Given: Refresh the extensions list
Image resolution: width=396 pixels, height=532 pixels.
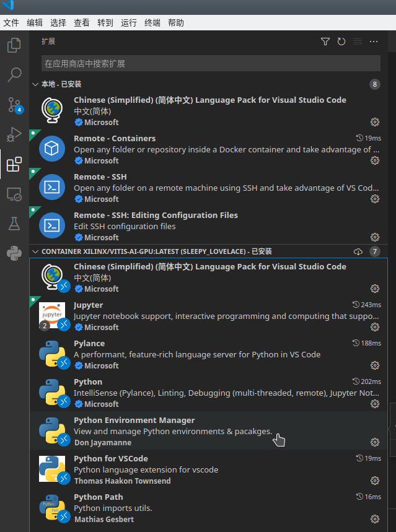Looking at the screenshot, I should click(x=341, y=41).
